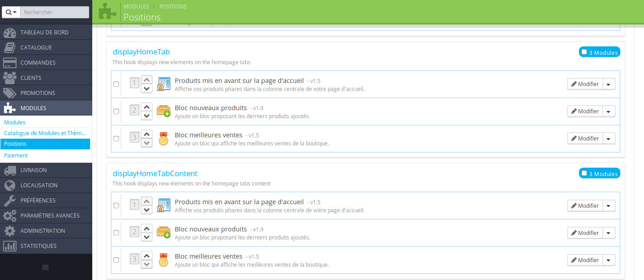Click best sellers medal icon in displayHomeTab
644x280 pixels.
(164, 138)
